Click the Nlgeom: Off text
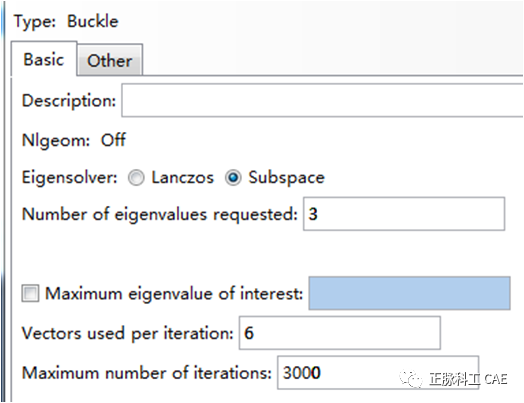The height and width of the screenshot is (403, 524). 74,140
